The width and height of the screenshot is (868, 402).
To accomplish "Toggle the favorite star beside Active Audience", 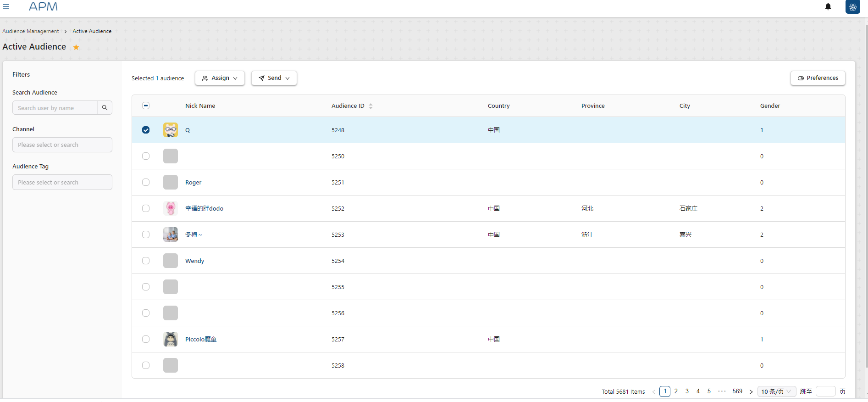I will pyautogui.click(x=76, y=47).
